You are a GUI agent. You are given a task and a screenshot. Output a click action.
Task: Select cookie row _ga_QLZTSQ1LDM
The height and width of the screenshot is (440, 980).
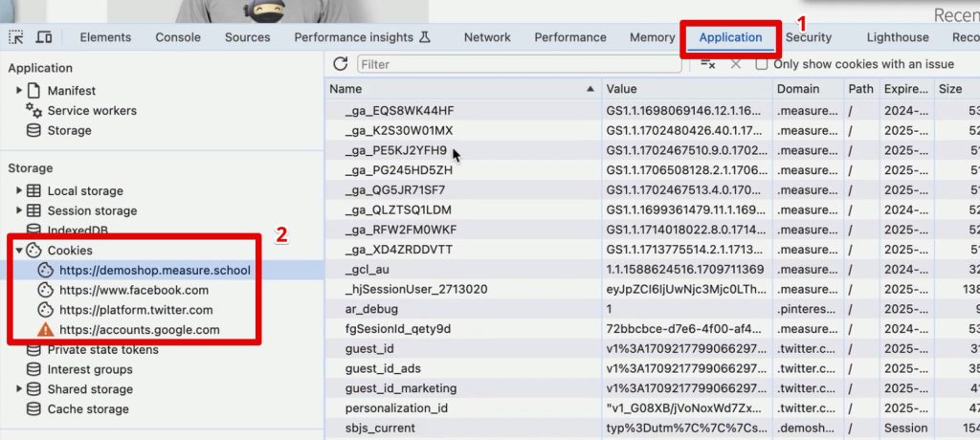[x=652, y=209]
